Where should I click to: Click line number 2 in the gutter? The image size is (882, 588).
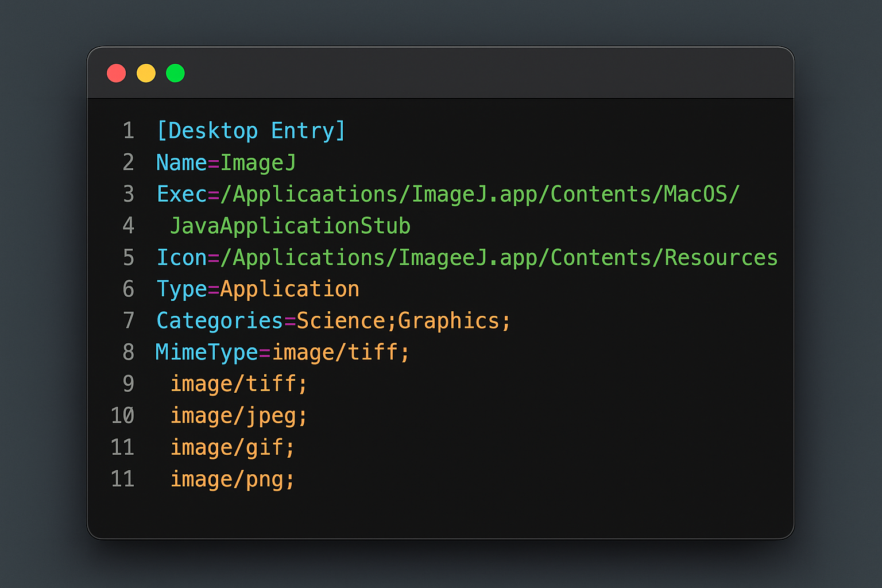[129, 163]
